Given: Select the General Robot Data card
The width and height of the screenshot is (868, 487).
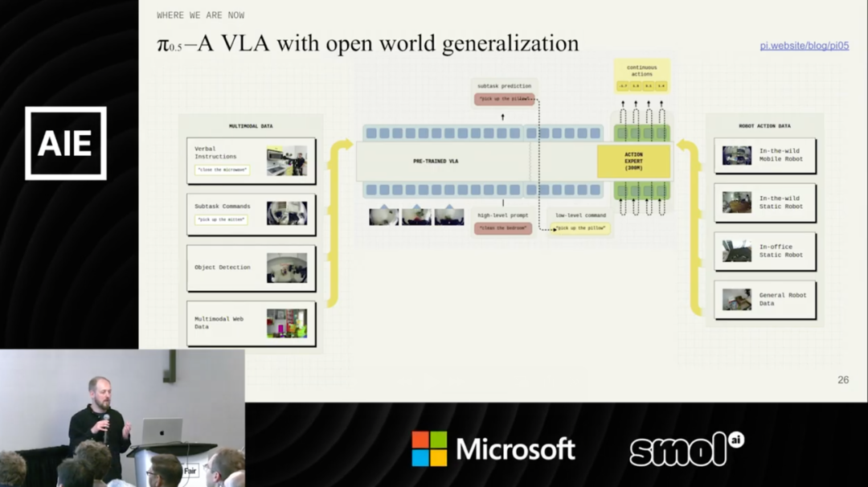Looking at the screenshot, I should 764,300.
